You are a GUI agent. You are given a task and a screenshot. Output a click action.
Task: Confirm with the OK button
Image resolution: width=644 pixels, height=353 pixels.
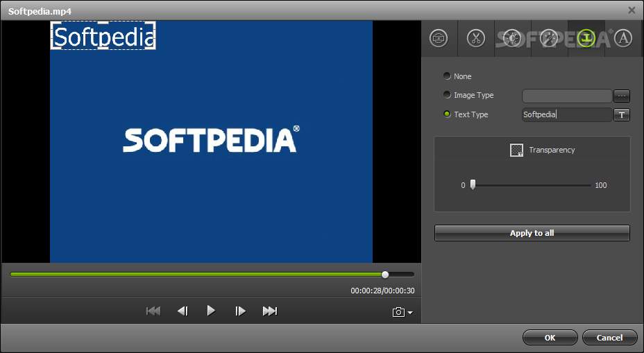pyautogui.click(x=550, y=338)
